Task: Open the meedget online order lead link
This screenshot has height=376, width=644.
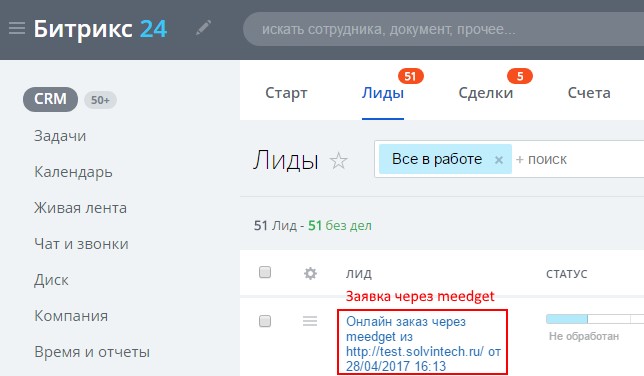Action: (423, 344)
